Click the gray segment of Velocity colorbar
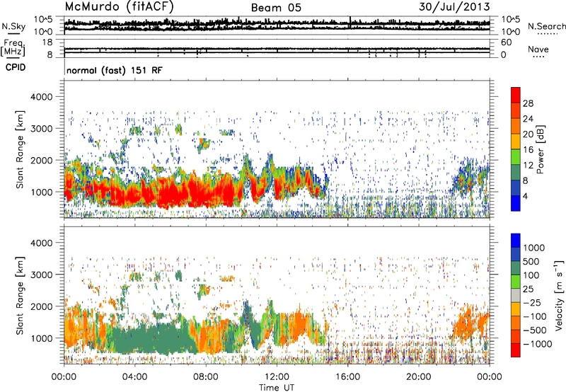566x392 pixels. pos(516,295)
